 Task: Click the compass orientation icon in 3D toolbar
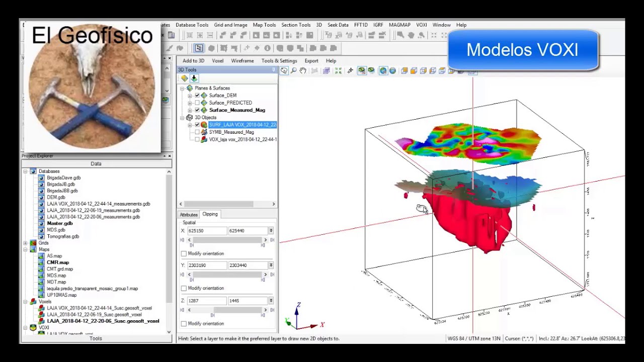[x=350, y=71]
